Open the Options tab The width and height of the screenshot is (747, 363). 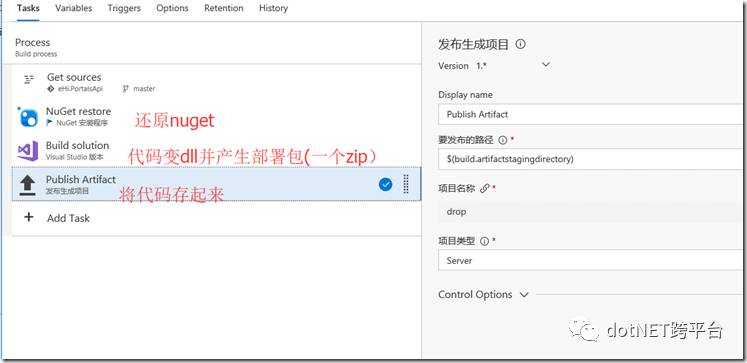tap(172, 8)
